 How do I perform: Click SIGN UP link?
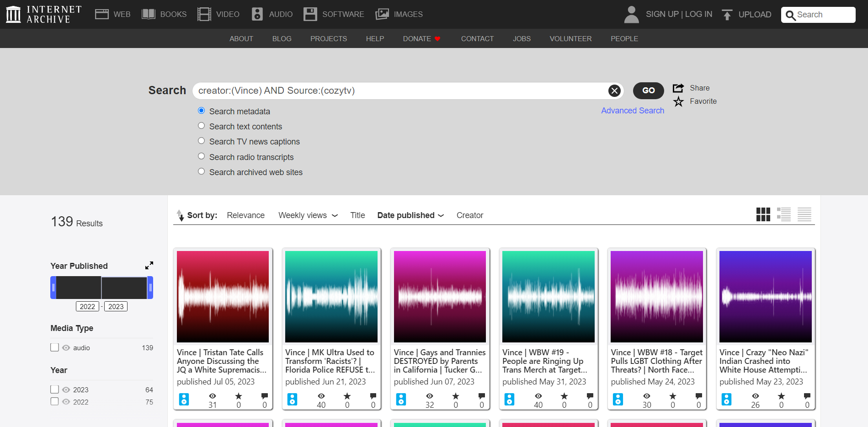coord(662,14)
